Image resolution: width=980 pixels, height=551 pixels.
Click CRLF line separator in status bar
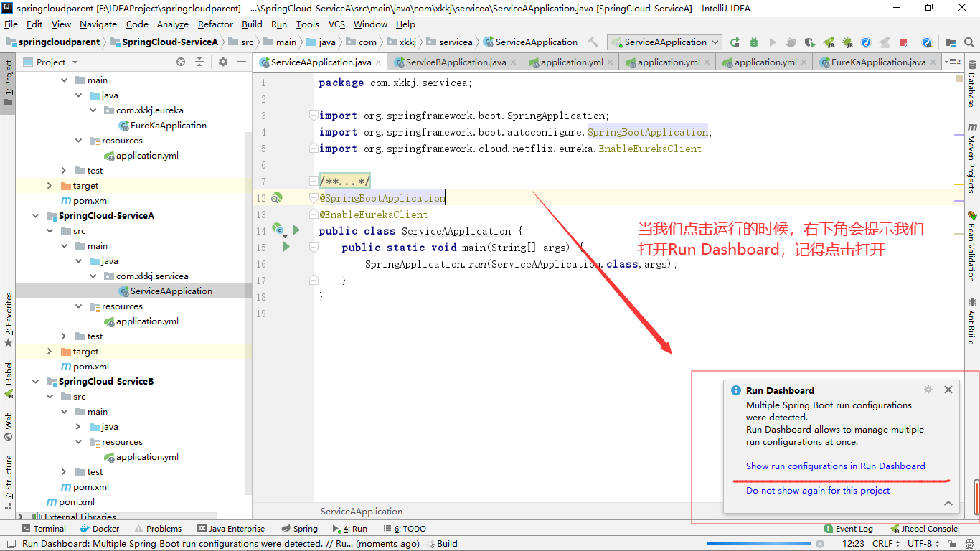tap(887, 544)
